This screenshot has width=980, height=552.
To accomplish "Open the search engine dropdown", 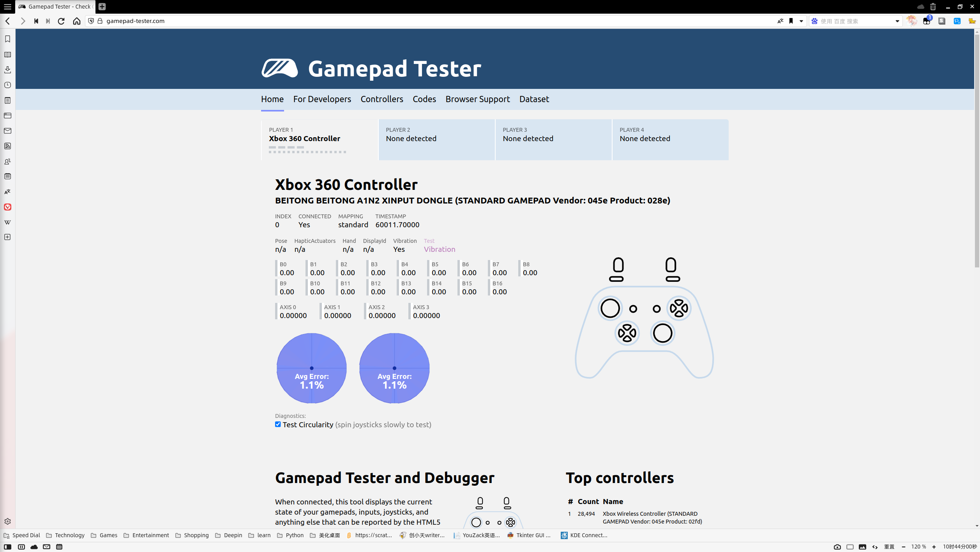I will click(x=897, y=21).
